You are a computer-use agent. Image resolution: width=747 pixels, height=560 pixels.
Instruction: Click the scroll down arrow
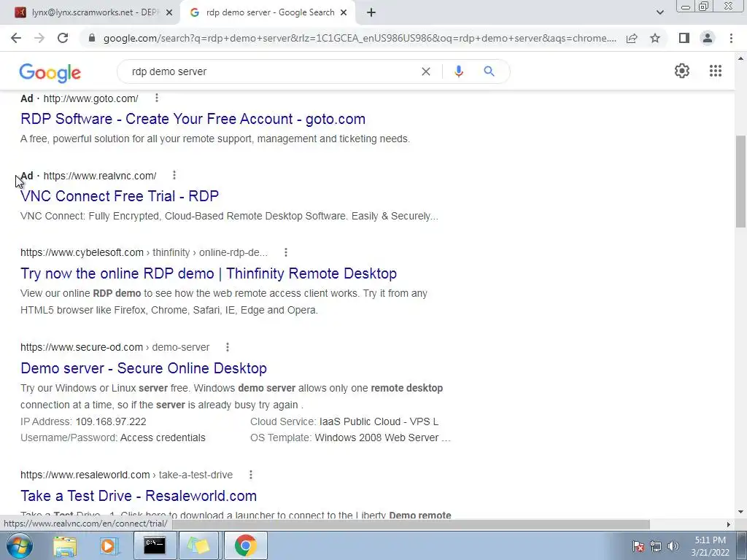click(x=740, y=513)
